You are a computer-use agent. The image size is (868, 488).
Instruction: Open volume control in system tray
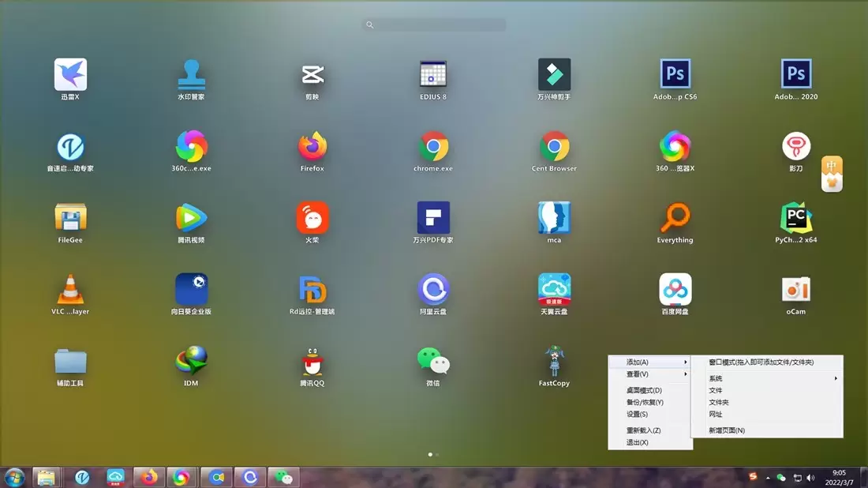[811, 478]
